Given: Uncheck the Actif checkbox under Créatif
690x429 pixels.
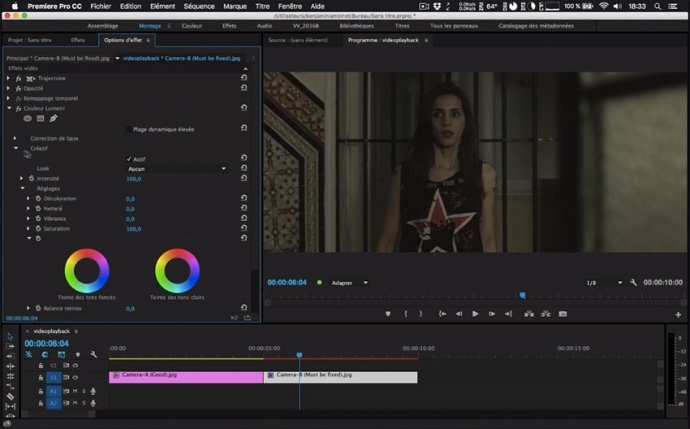Looking at the screenshot, I should (x=129, y=159).
